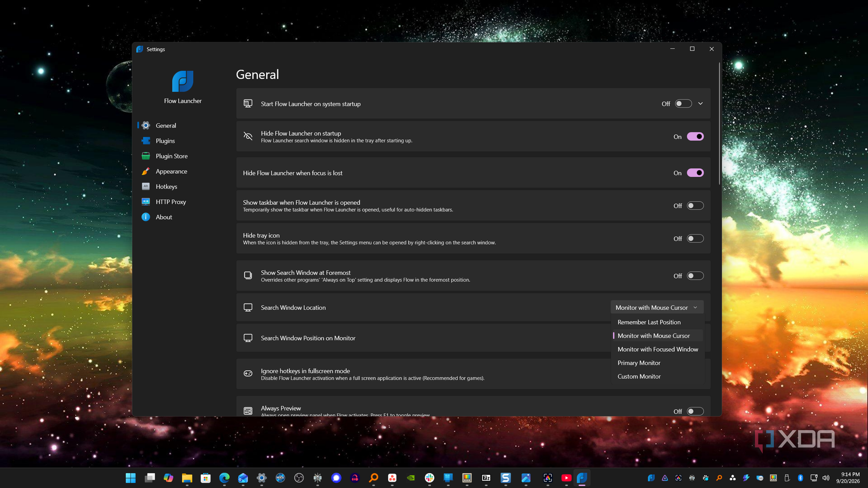
Task: Enable Show Search Window at Foremost
Action: [x=695, y=276]
